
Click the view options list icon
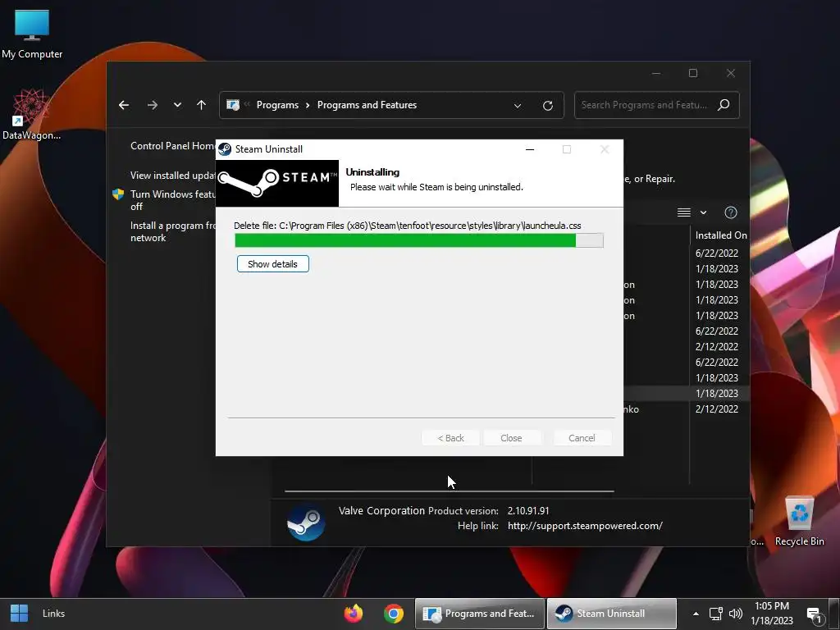683,212
